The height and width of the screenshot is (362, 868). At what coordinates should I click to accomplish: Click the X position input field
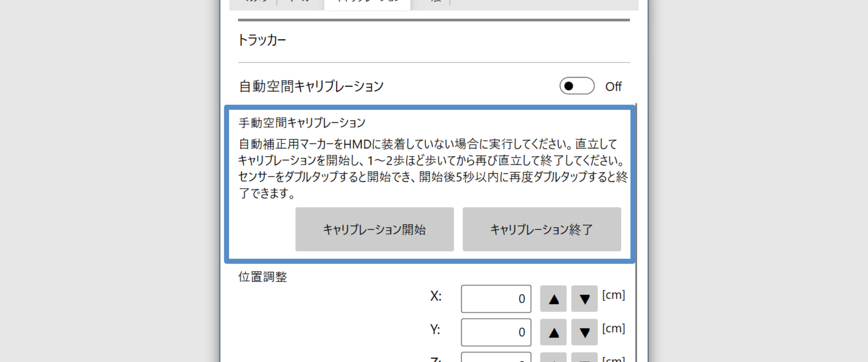[496, 299]
